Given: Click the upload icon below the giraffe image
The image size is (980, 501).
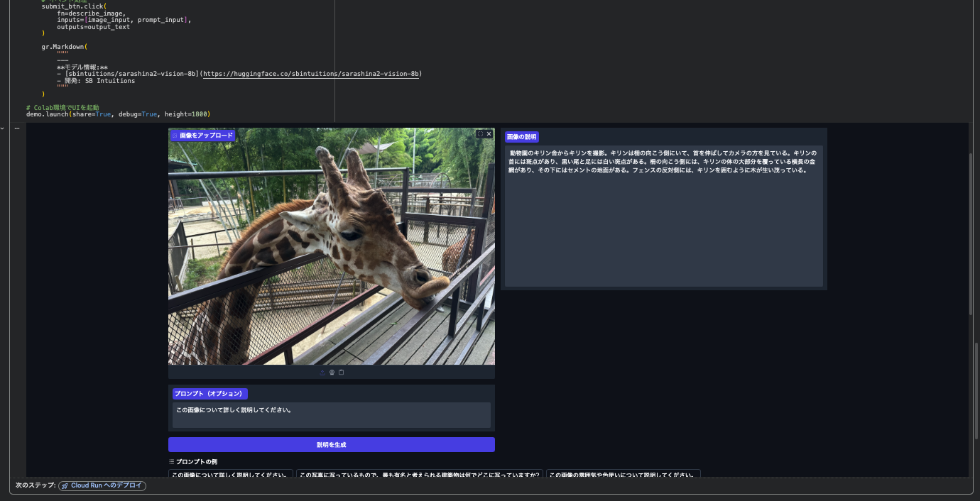Looking at the screenshot, I should pos(322,372).
